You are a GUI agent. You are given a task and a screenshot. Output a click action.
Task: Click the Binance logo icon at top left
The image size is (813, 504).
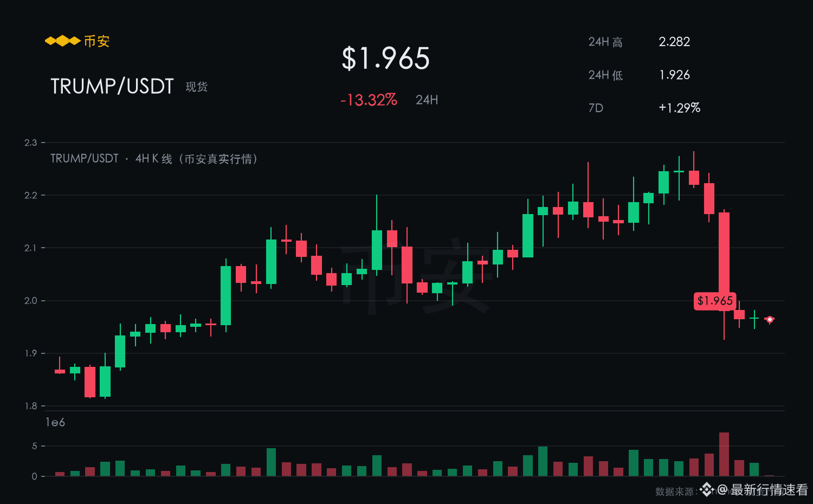[x=62, y=41]
